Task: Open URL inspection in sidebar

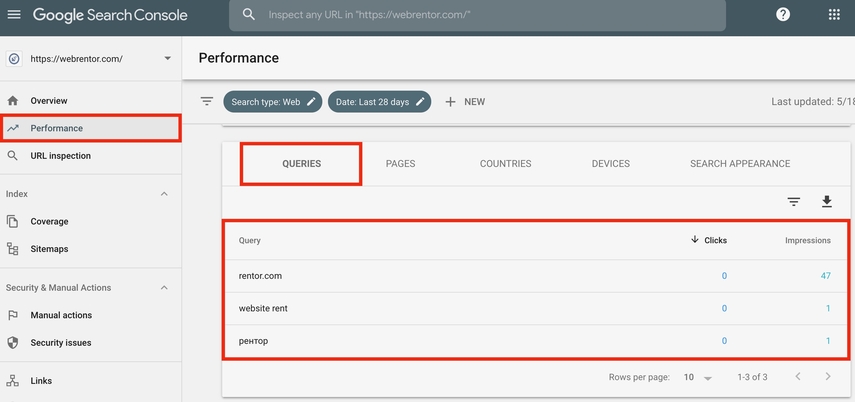Action: [x=60, y=156]
